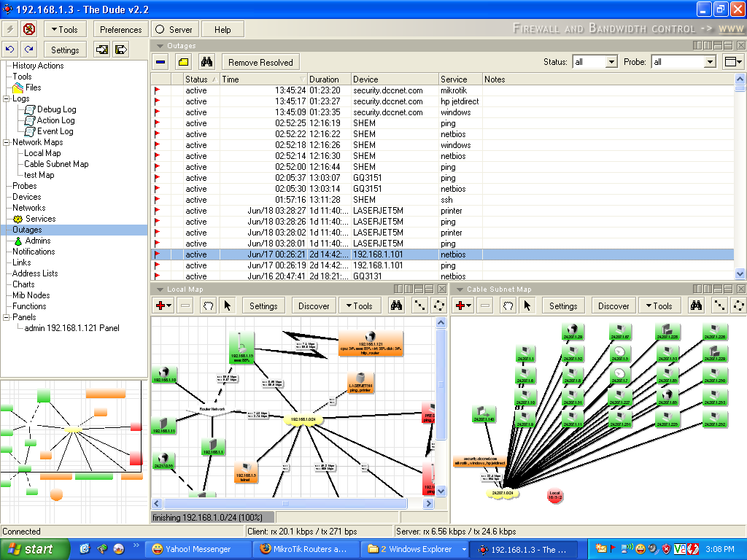
Task: Open the main Tools dropdown menu
Action: [x=65, y=29]
